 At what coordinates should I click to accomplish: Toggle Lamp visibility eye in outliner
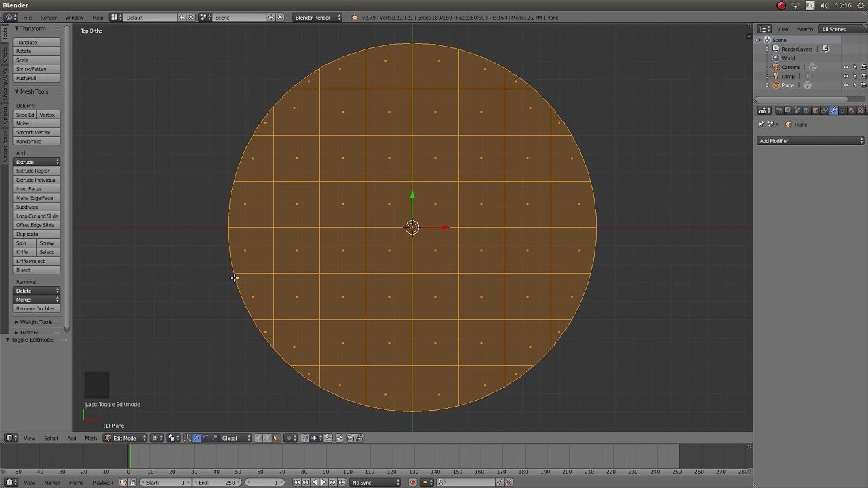[x=846, y=76]
